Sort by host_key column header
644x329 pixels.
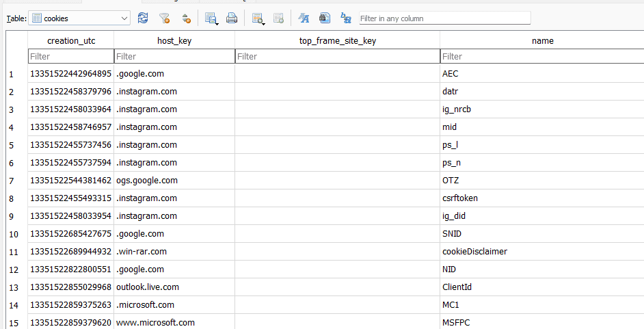(174, 40)
